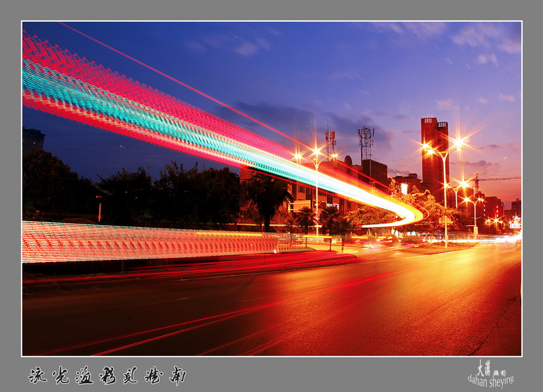Click the calligraphy title below the photo
This screenshot has height=392, width=543.
pyautogui.click(x=107, y=375)
